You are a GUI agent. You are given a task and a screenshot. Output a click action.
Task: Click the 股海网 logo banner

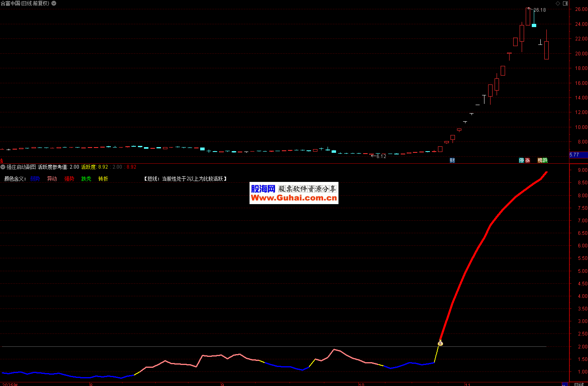click(x=263, y=189)
